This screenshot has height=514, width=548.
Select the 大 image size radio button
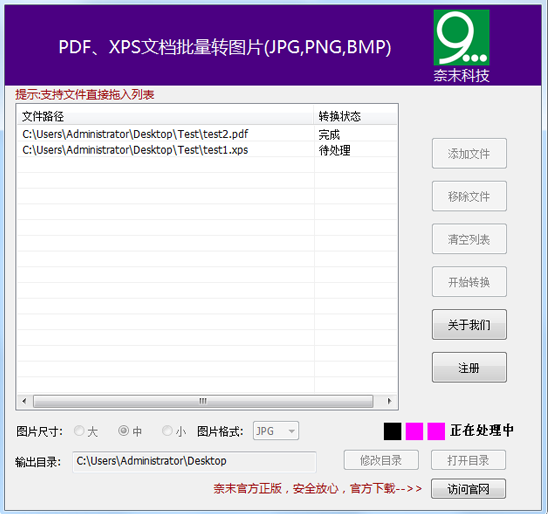click(x=86, y=431)
